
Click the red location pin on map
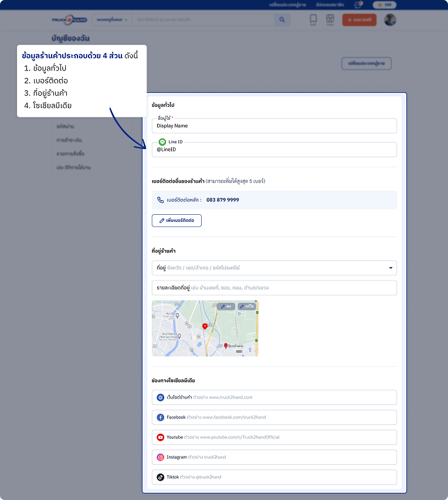tap(205, 326)
